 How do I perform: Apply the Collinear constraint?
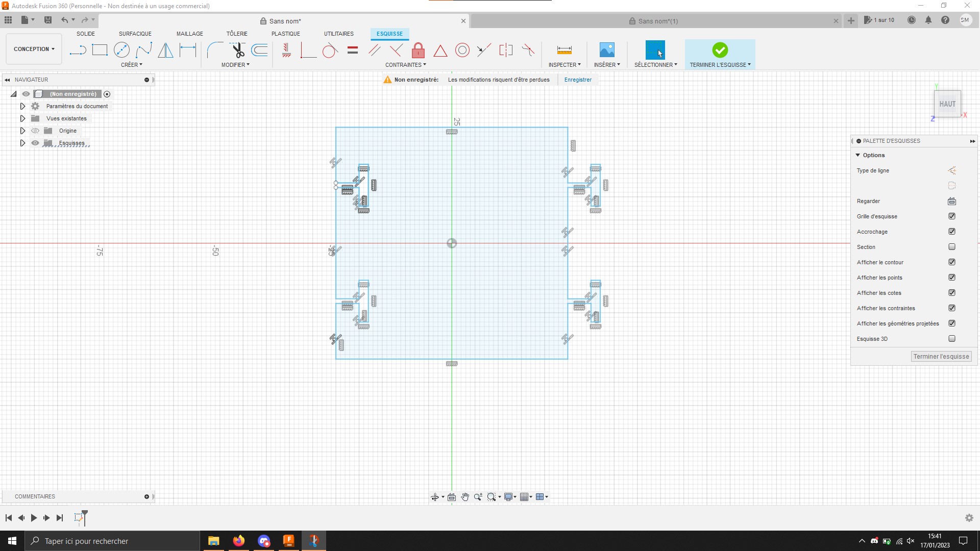click(484, 50)
